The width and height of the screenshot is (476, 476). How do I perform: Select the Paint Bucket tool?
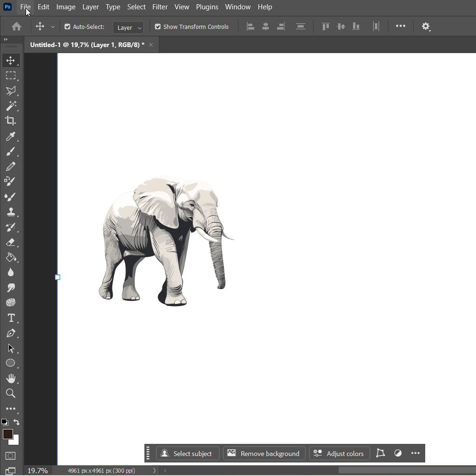click(x=10, y=258)
